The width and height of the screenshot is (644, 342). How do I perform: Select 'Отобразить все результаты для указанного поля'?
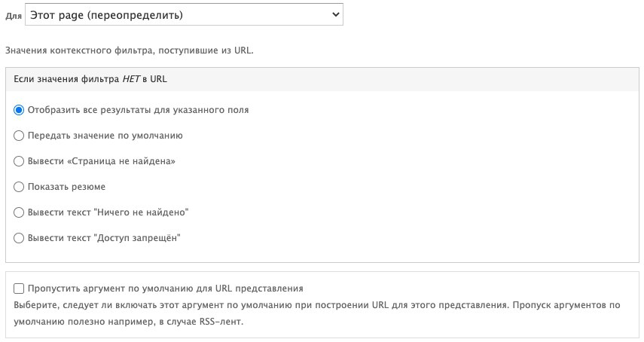(19, 110)
